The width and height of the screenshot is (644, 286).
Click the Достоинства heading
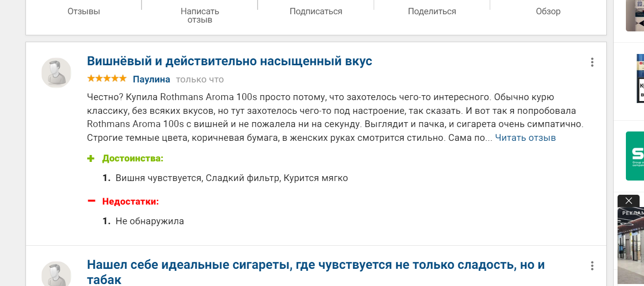coord(133,158)
